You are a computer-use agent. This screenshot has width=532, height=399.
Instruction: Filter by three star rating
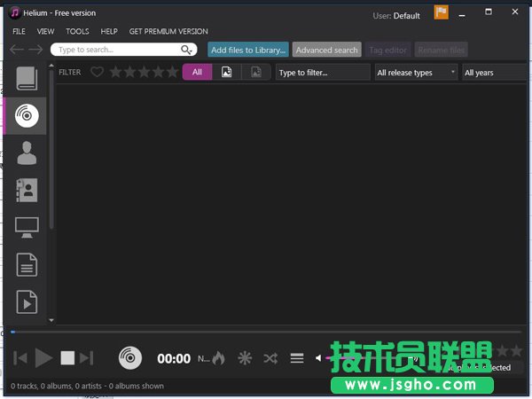click(x=145, y=72)
